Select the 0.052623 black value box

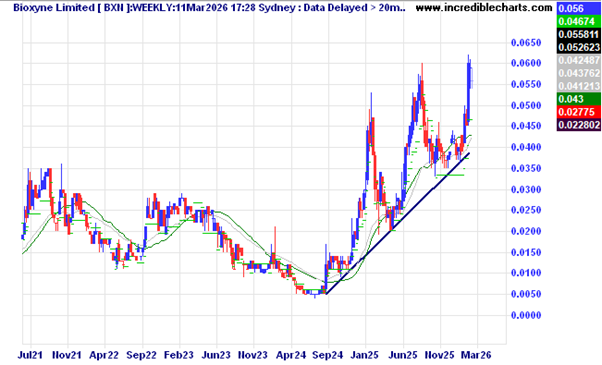[579, 47]
